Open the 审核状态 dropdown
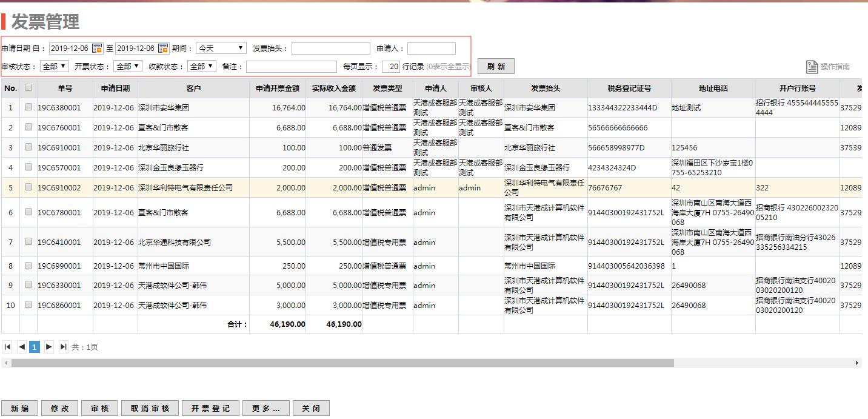868x419 pixels. (55, 67)
